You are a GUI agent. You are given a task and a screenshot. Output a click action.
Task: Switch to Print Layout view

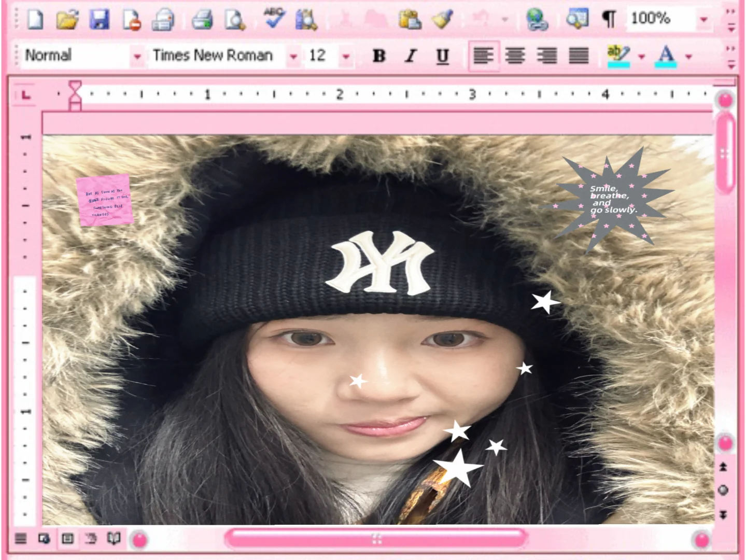67,539
